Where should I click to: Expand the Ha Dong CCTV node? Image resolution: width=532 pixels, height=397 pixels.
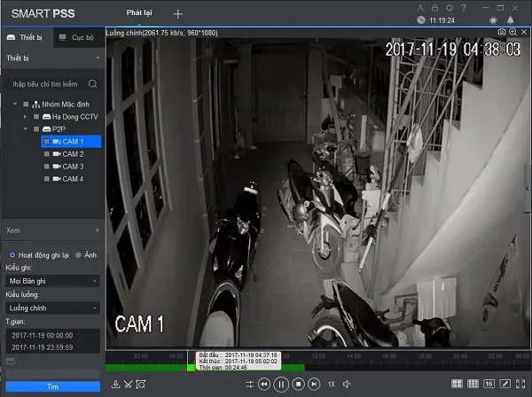(x=25, y=117)
